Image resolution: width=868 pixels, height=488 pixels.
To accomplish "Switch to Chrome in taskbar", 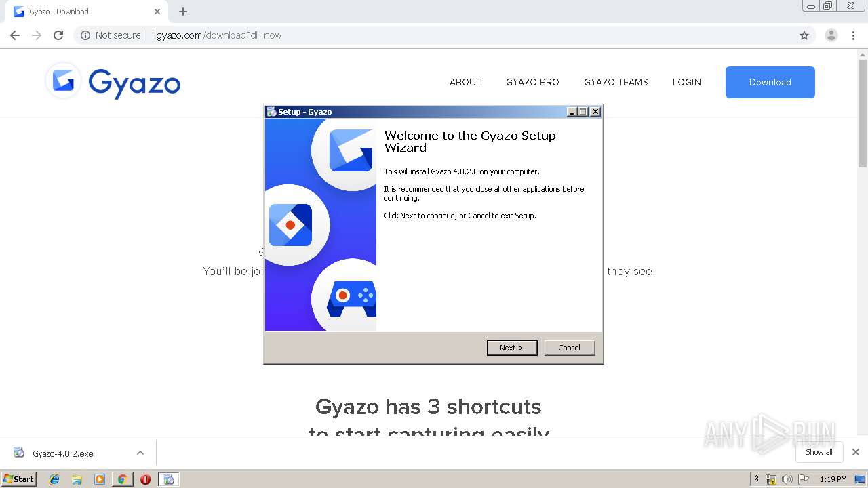I will pyautogui.click(x=122, y=479).
